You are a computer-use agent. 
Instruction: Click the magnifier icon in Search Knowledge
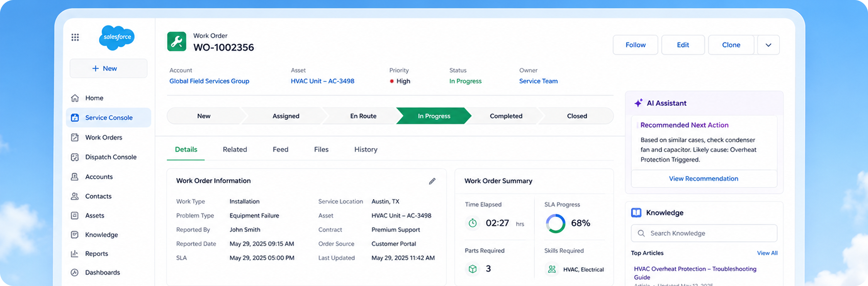point(641,233)
